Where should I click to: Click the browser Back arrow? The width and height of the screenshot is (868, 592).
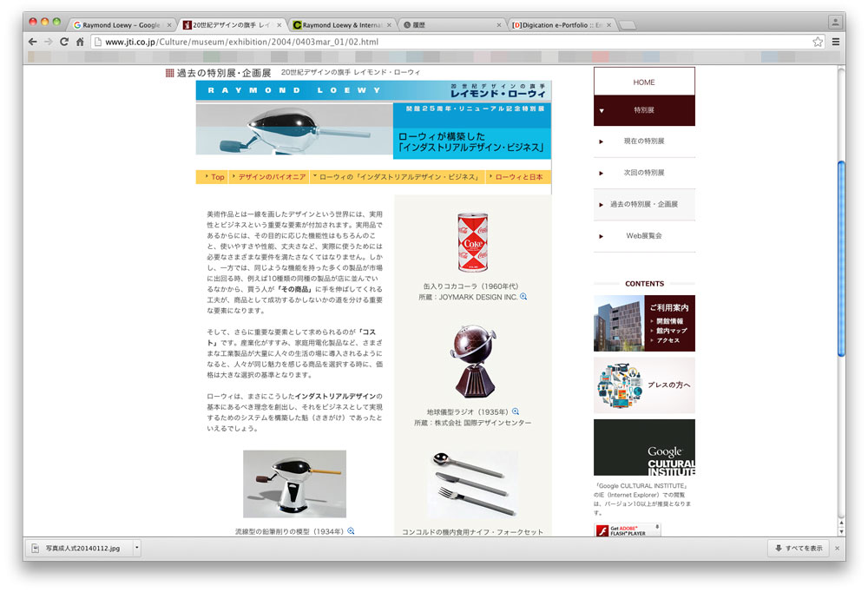pyautogui.click(x=33, y=42)
